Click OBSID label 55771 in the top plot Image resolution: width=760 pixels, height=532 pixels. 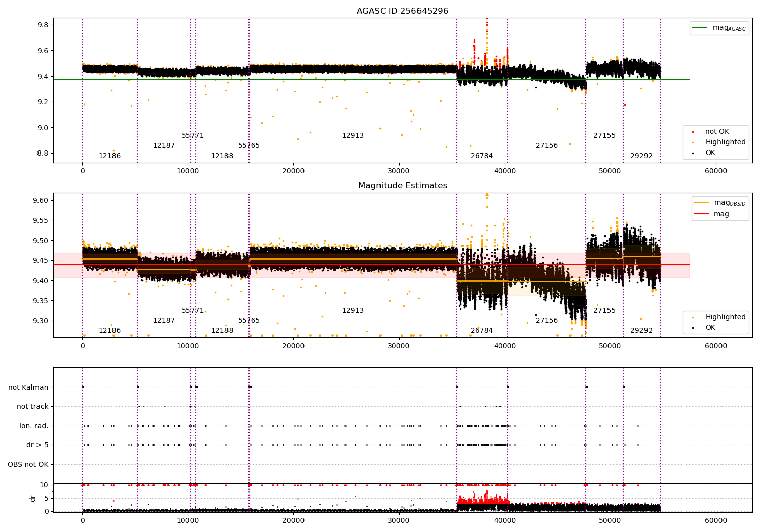[x=193, y=136]
